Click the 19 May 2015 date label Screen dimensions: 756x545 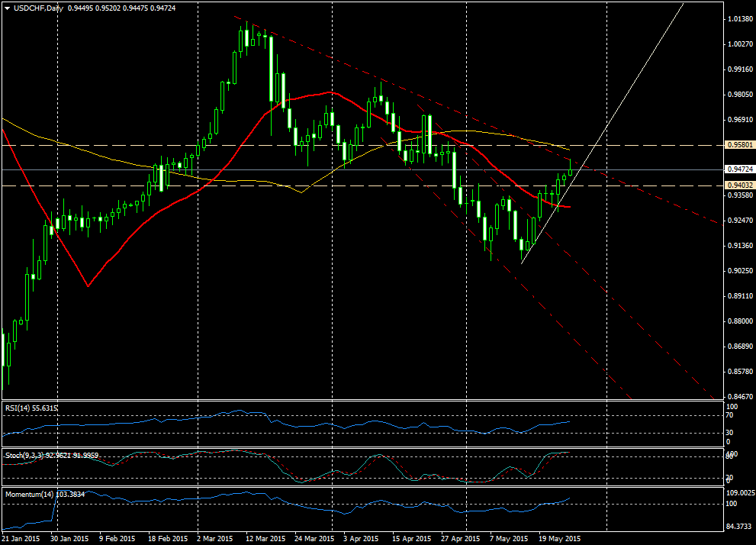point(558,538)
